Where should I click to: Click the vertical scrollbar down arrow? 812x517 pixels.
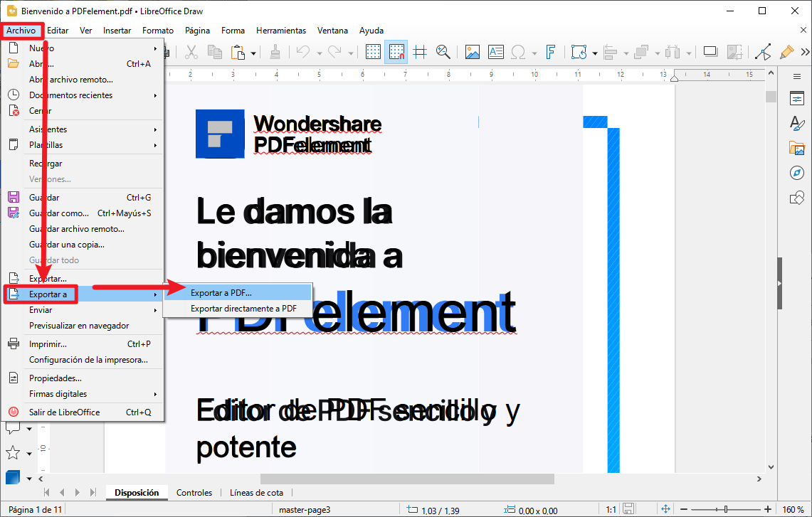tap(771, 467)
